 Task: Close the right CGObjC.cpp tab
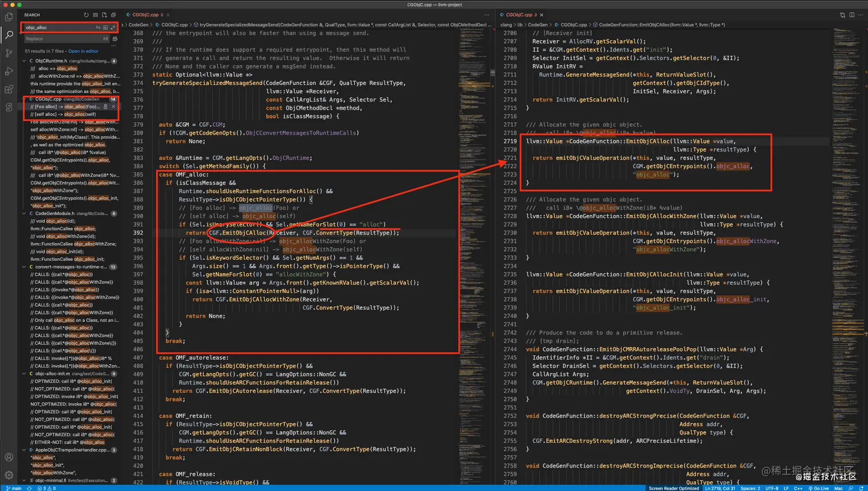point(541,15)
